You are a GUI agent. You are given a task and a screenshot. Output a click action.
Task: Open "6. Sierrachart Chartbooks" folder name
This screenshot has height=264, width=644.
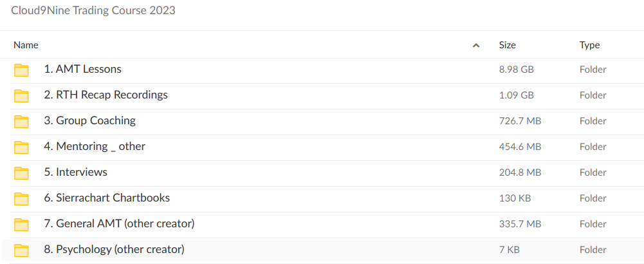pyautogui.click(x=107, y=198)
